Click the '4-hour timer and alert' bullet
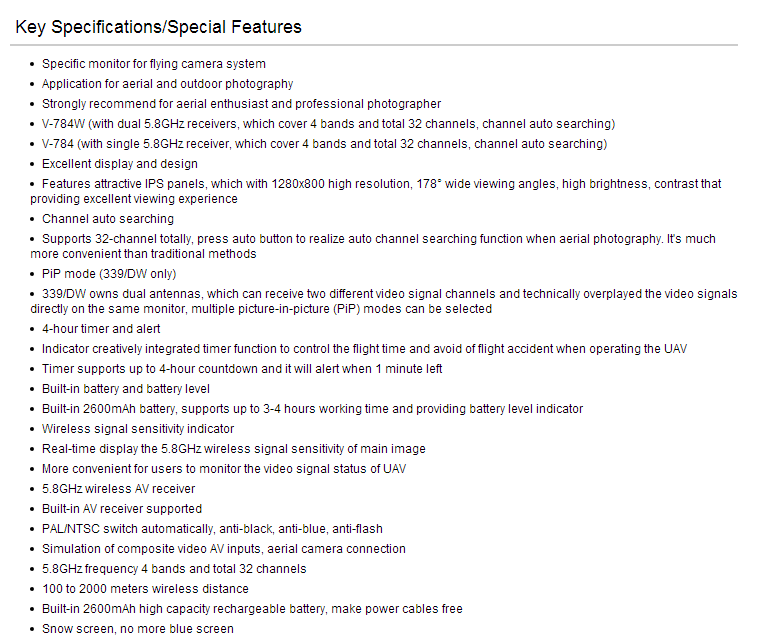The width and height of the screenshot is (776, 641). pos(101,329)
